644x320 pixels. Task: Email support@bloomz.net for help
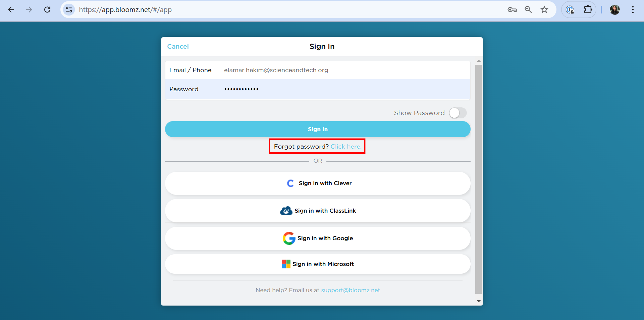pyautogui.click(x=350, y=290)
